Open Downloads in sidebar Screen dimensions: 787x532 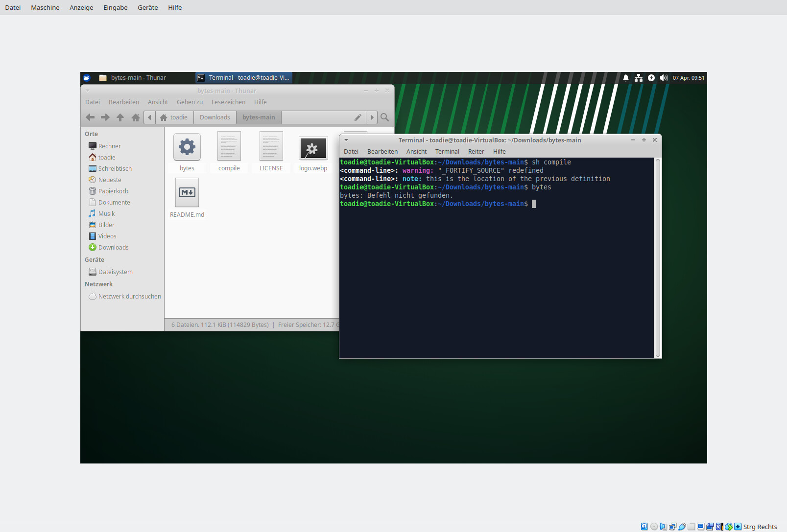[113, 247]
